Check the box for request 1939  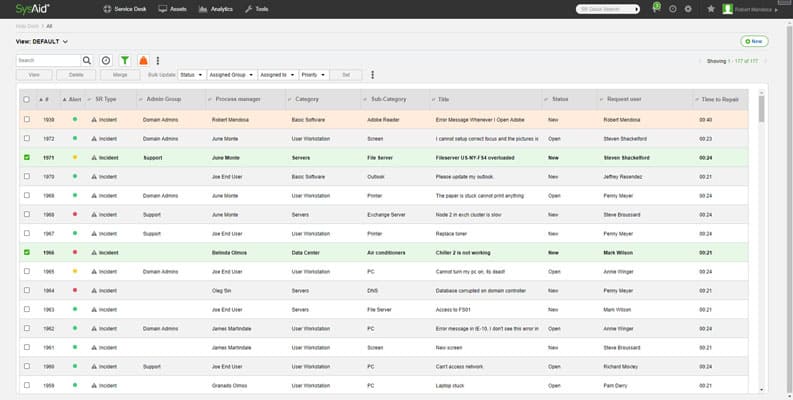click(27, 119)
